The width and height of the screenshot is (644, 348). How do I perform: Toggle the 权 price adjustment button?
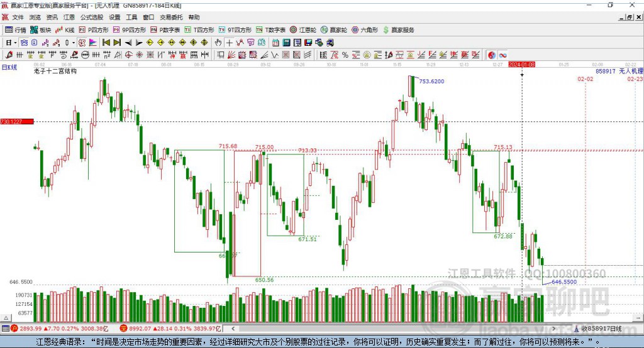82,42
